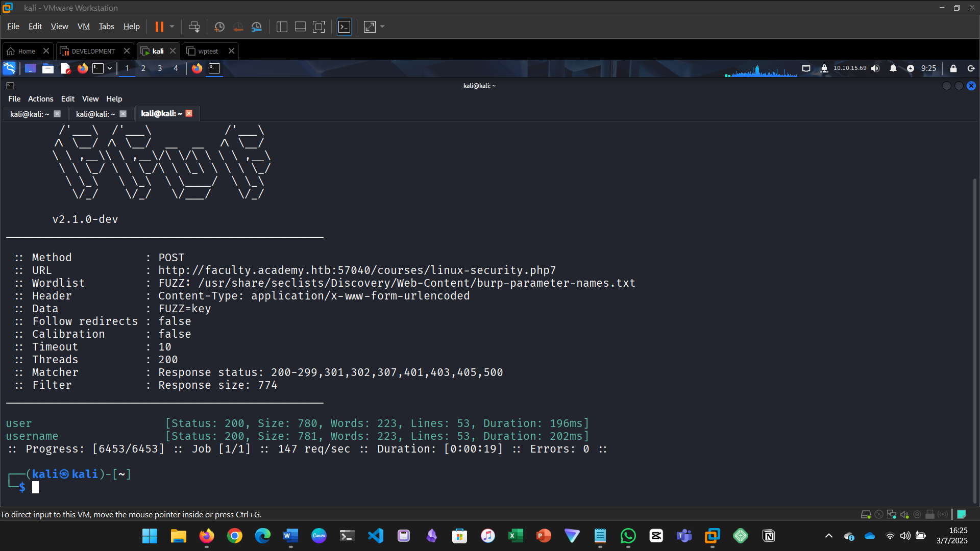The image size is (980, 551).
Task: Close the DEVELOPMENT tab
Action: point(127,51)
